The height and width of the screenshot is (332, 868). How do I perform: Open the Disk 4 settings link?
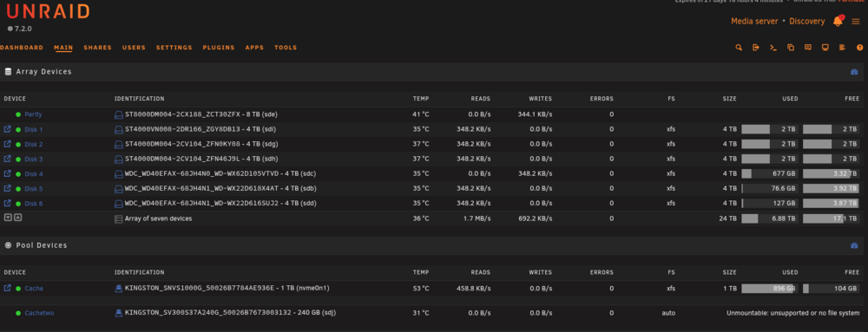[34, 174]
